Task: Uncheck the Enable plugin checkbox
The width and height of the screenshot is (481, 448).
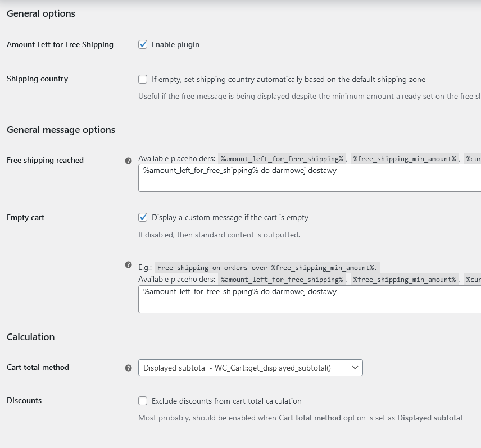Action: [143, 44]
